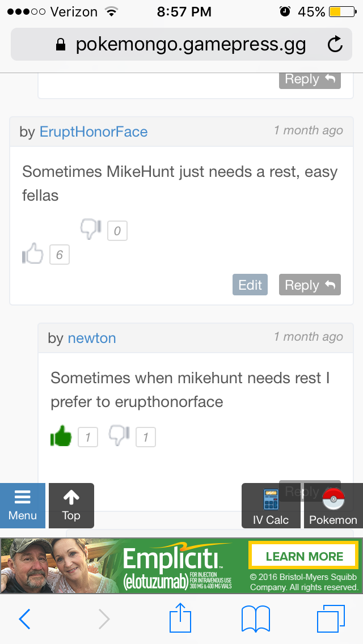Go back with Safari back arrow
The image size is (363, 644).
24,619
